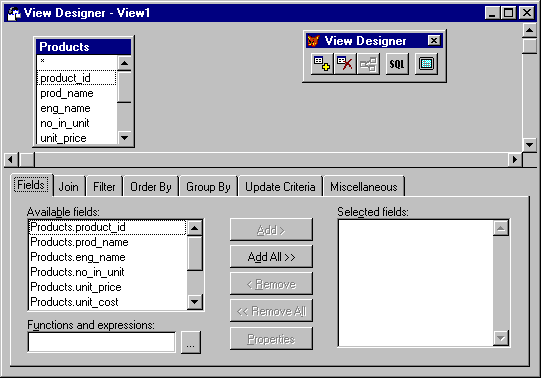Screen dimensions: 541x378
Task: Minimize the View Designer - View1 window
Action: [492, 13]
